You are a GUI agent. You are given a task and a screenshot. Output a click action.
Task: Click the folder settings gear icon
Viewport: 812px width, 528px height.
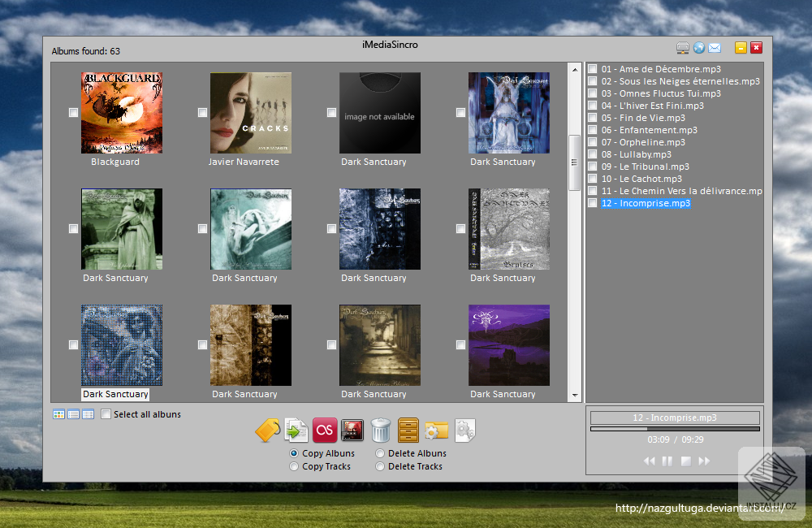click(437, 430)
